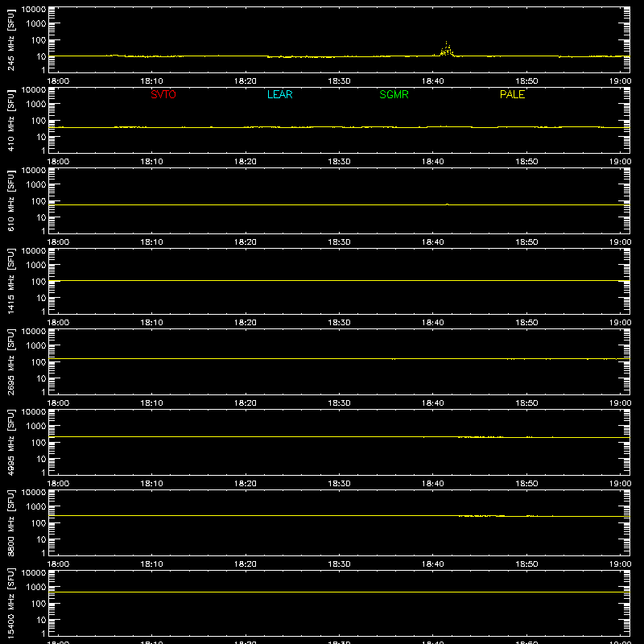Click the 15400 MHz [SFU] axis title
Image resolution: width=644 pixels, height=644 pixels.
point(10,603)
